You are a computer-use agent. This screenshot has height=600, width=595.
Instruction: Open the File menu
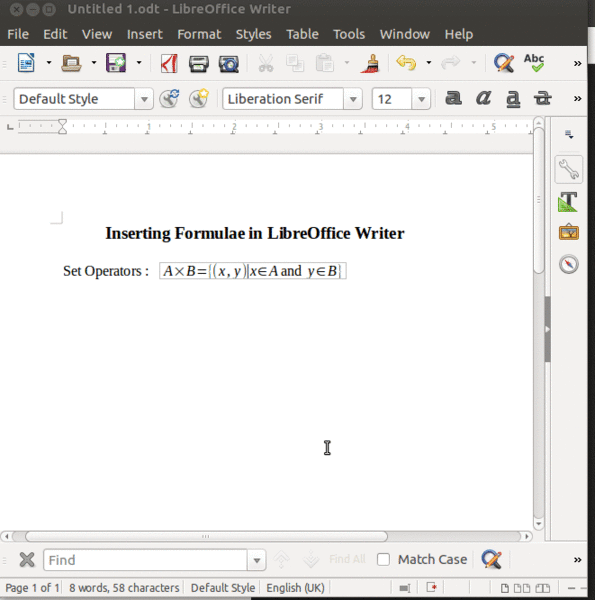(18, 34)
